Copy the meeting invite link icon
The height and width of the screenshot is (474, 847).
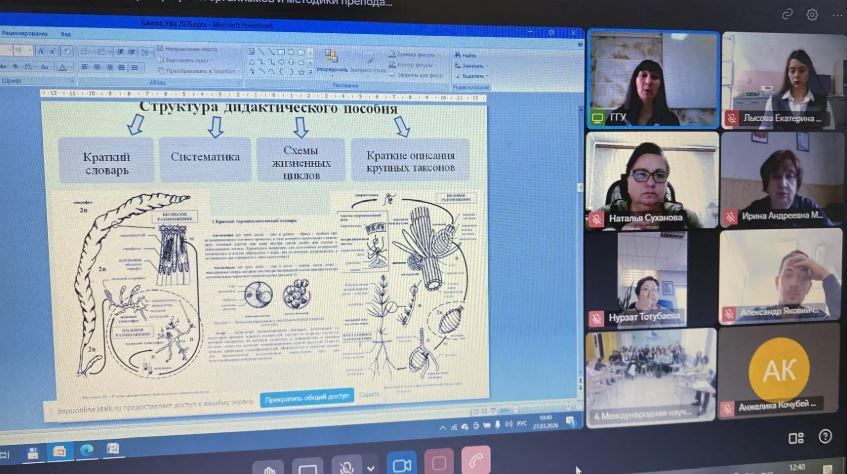point(787,14)
